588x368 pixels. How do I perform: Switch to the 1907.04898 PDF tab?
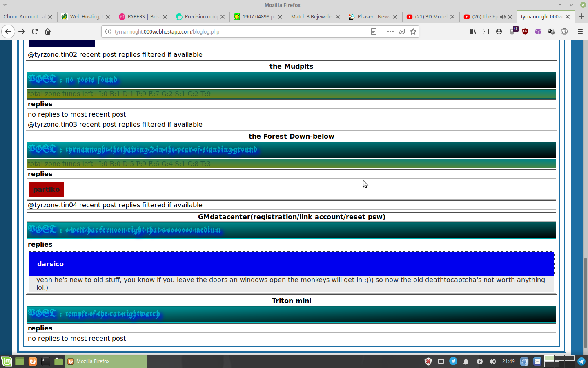click(258, 17)
